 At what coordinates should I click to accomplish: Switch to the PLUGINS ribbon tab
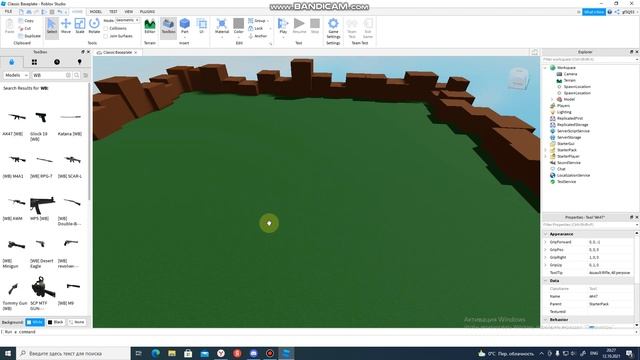147,11
